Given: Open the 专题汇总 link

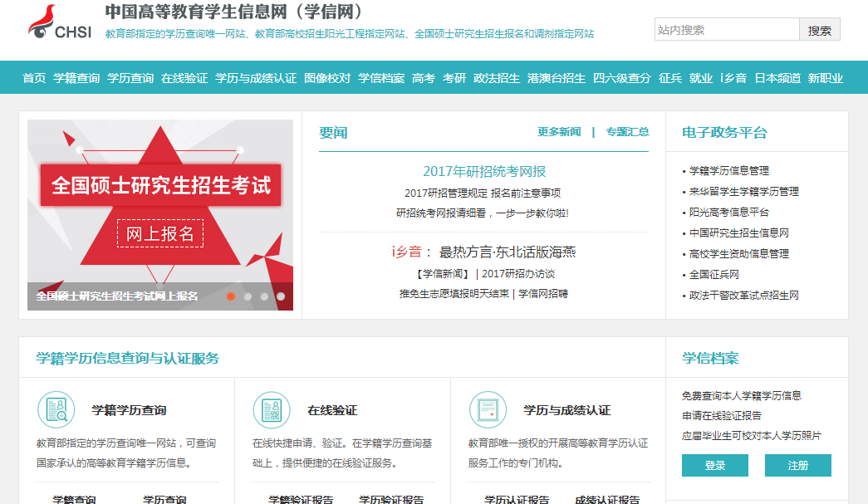Looking at the screenshot, I should [x=627, y=132].
